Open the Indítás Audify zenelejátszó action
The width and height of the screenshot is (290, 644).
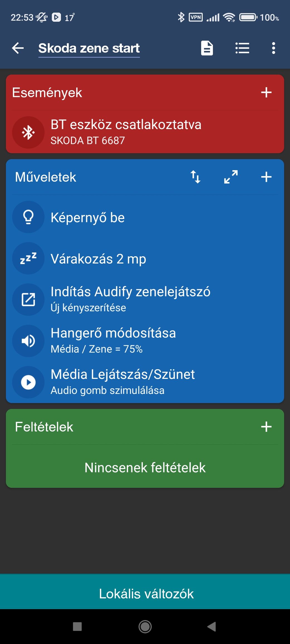[130, 299]
